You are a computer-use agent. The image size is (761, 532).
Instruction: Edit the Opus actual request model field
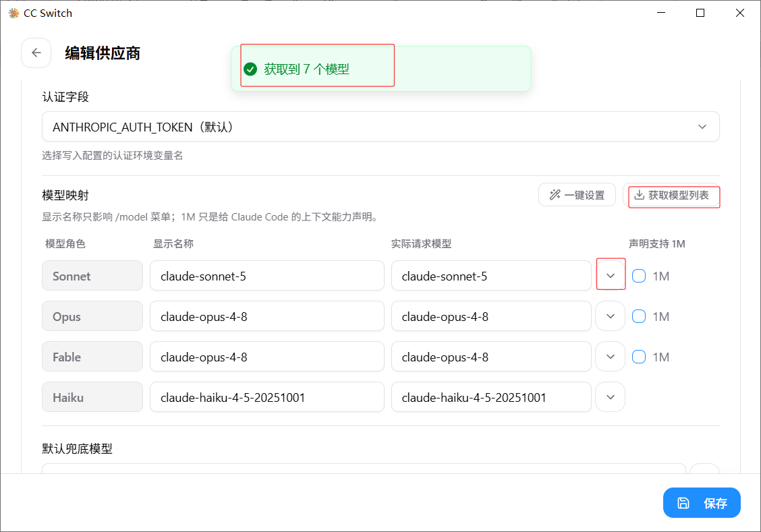(491, 316)
